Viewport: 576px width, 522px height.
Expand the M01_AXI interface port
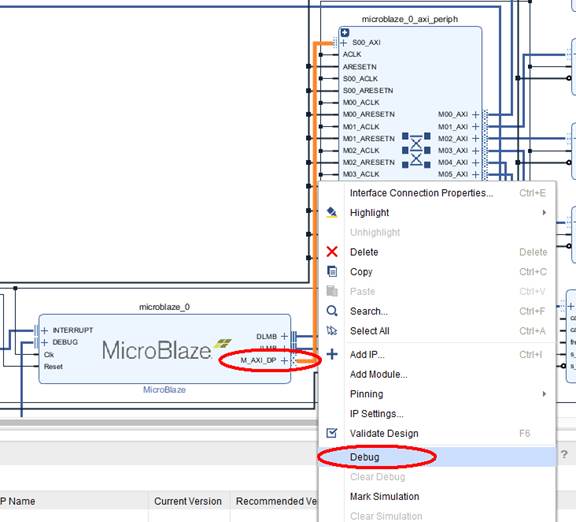click(x=476, y=127)
